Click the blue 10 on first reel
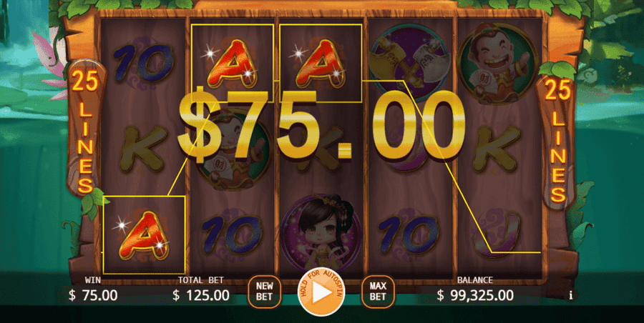Viewport: 644px width, 323px height. point(144,62)
